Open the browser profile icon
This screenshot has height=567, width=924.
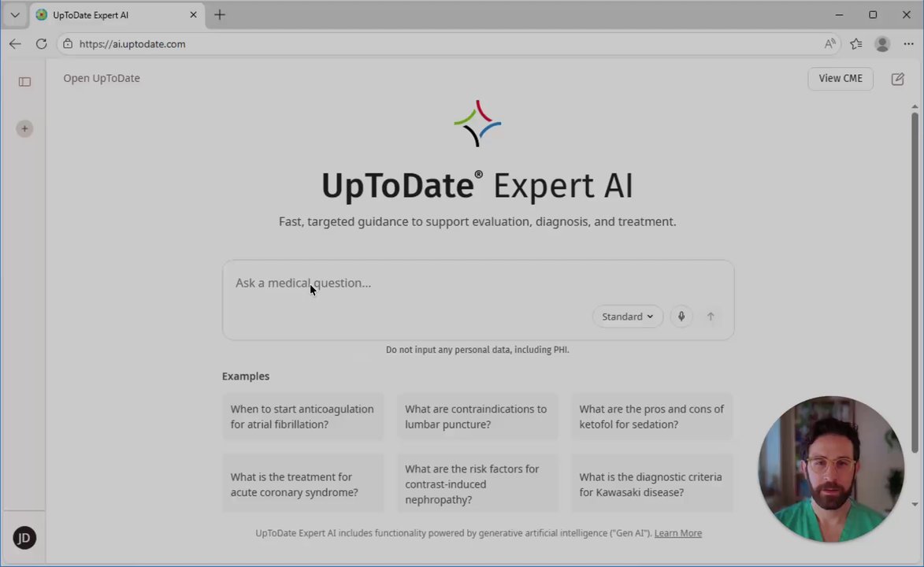pos(882,43)
